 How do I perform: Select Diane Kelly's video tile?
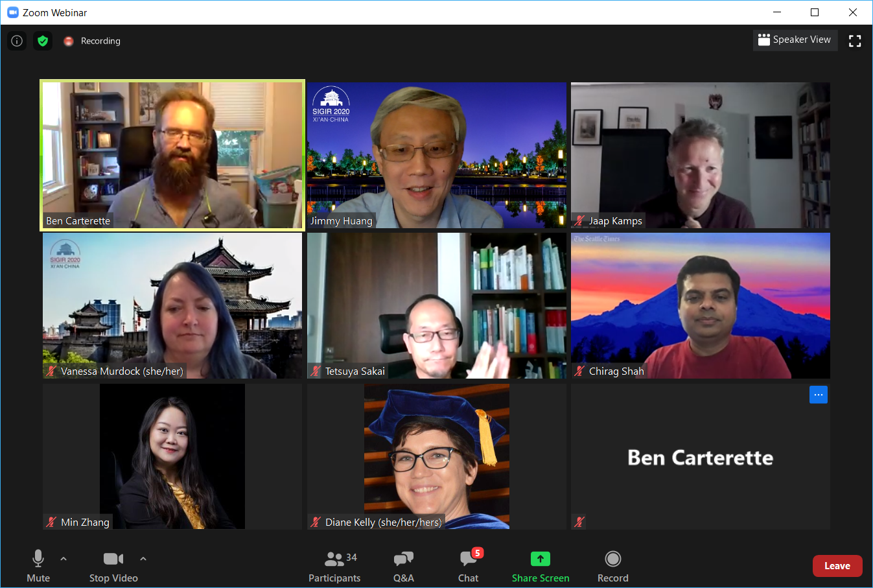(x=437, y=456)
